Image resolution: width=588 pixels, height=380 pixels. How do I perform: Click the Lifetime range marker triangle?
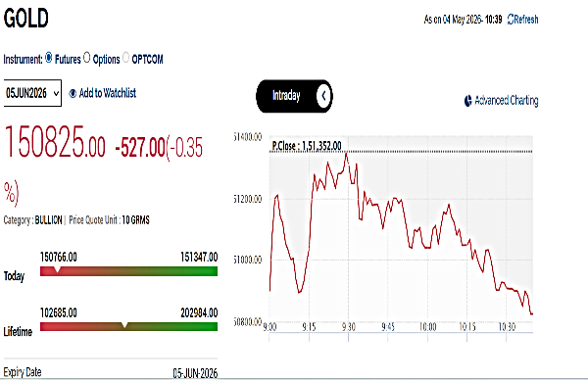(x=124, y=324)
